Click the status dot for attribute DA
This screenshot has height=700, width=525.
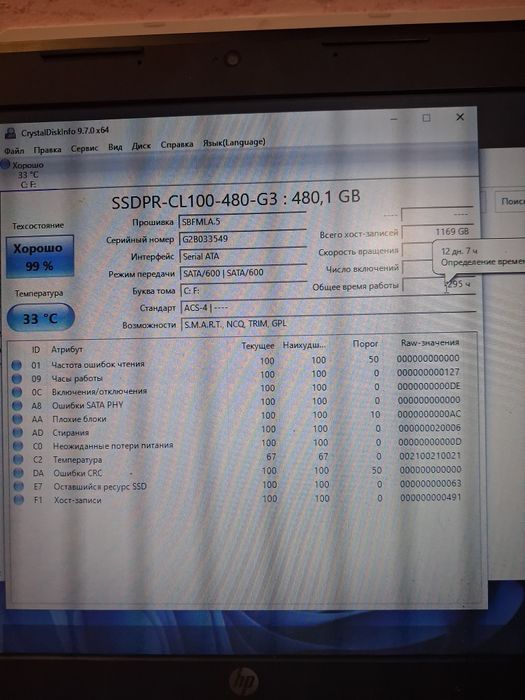[x=18, y=473]
